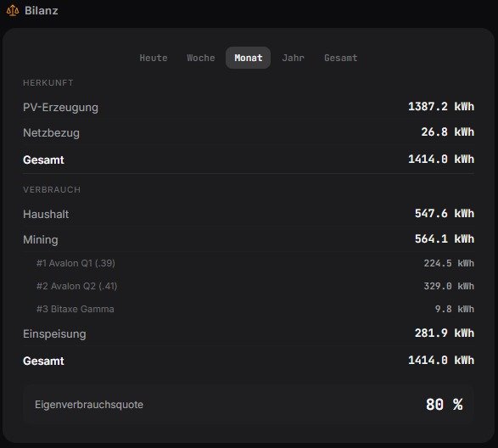Screen dimensions: 498x448
Task: Click the 80 % self-consumption value
Action: pyautogui.click(x=444, y=405)
